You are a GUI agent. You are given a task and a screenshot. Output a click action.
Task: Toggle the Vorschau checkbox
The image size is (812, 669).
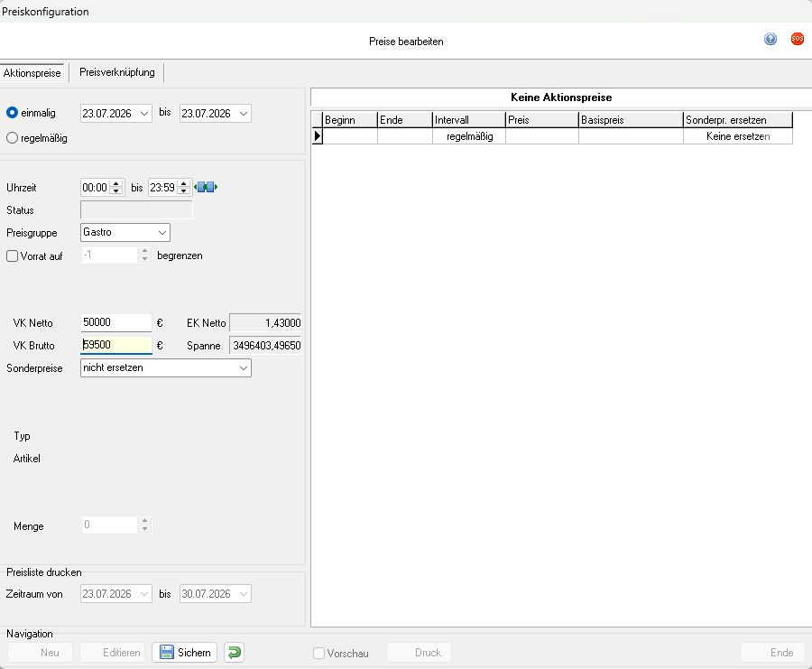319,653
